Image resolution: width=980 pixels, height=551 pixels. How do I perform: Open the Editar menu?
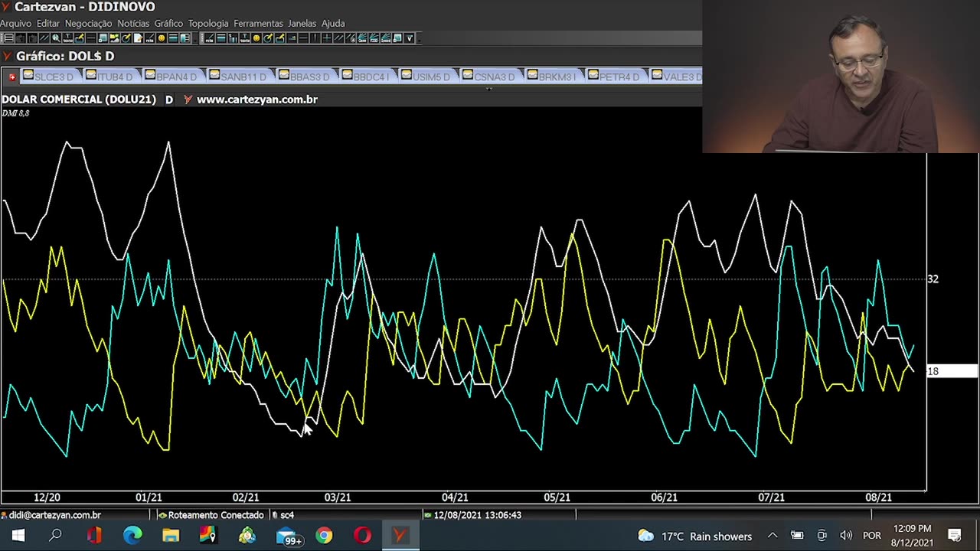tap(47, 24)
